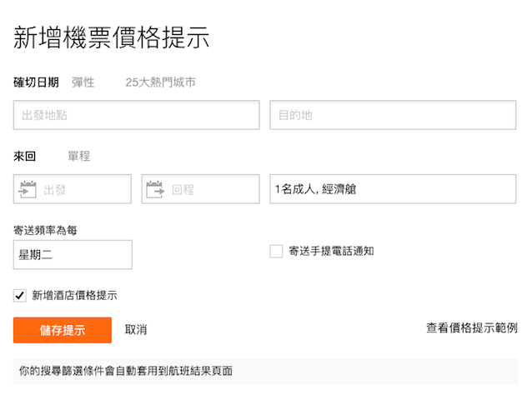532x400 pixels.
Task: Focus the 出發地點 input field
Action: click(137, 115)
